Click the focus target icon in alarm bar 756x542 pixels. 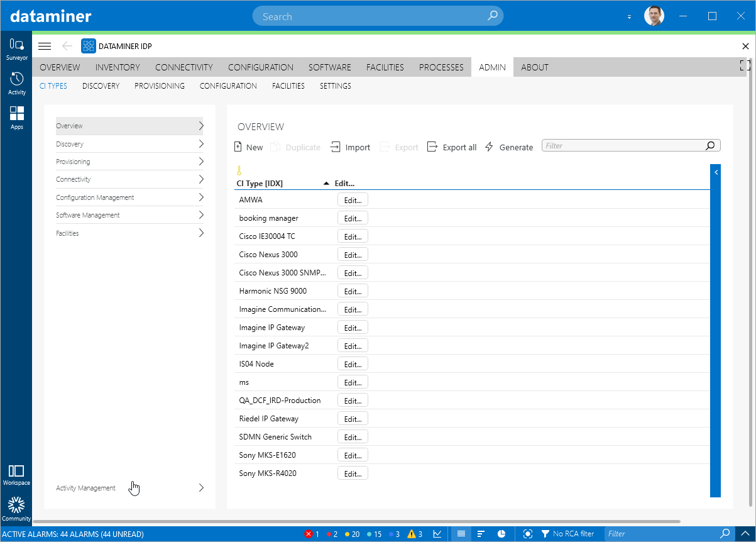point(528,534)
